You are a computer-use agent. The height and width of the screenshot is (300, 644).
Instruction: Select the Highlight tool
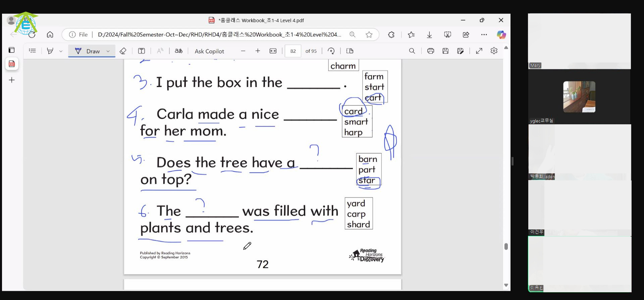click(50, 51)
